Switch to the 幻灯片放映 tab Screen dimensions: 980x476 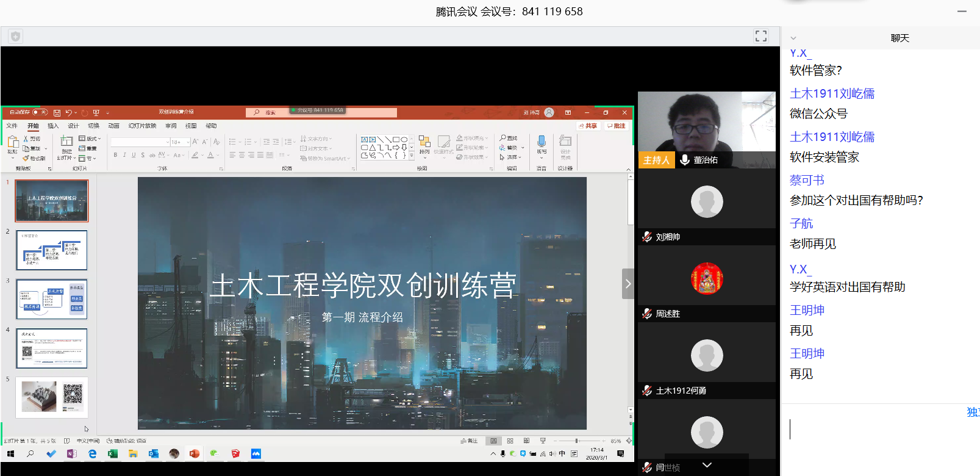pyautogui.click(x=142, y=126)
